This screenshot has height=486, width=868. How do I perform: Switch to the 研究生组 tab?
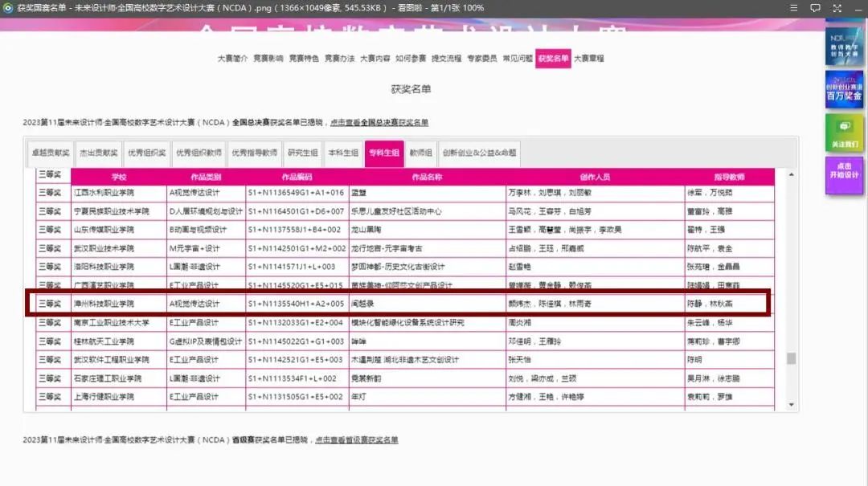pos(303,153)
